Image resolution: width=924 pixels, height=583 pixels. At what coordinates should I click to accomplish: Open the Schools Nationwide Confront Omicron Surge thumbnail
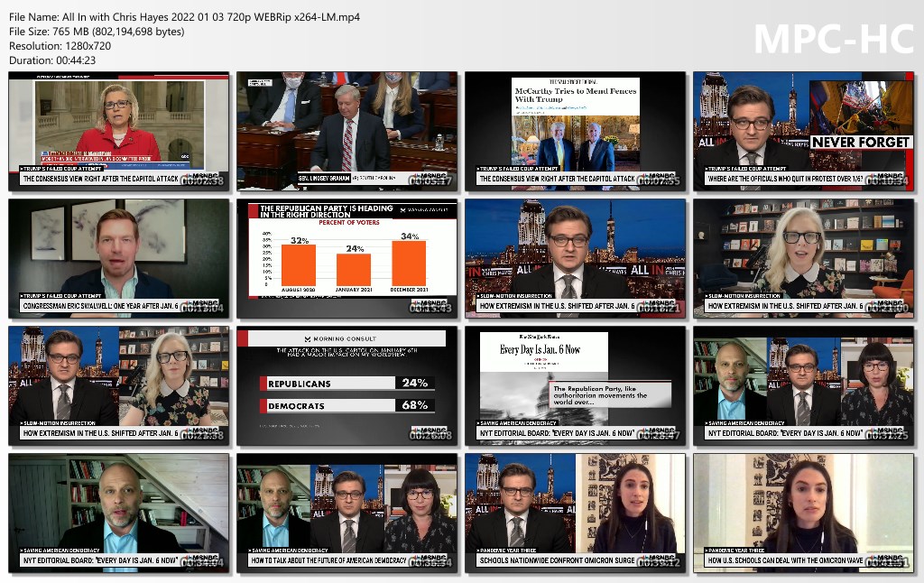575,514
